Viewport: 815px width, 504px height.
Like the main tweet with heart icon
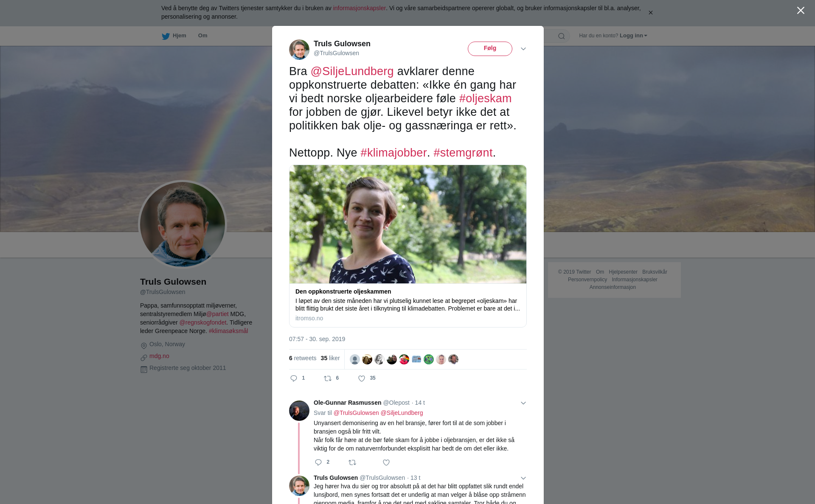point(362,378)
